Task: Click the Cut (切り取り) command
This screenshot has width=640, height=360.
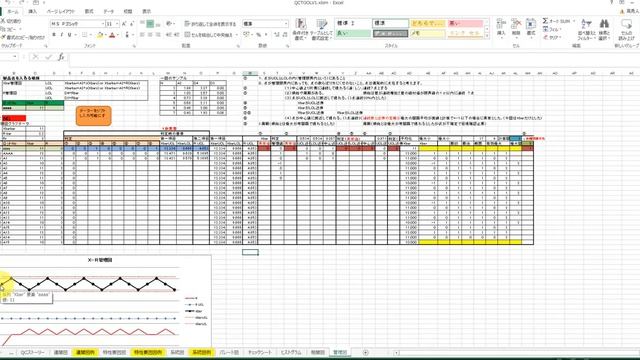Action: (x=11, y=21)
